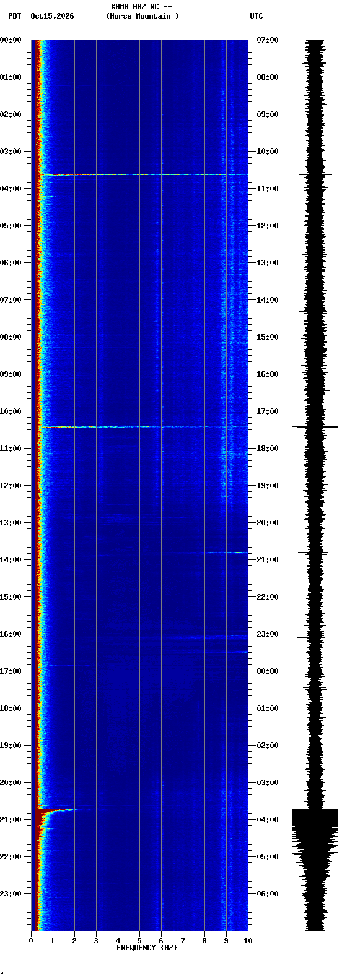The width and height of the screenshot is (342, 980).
Task: Click the 'Oct15,2026' date label
Action: [52, 16]
